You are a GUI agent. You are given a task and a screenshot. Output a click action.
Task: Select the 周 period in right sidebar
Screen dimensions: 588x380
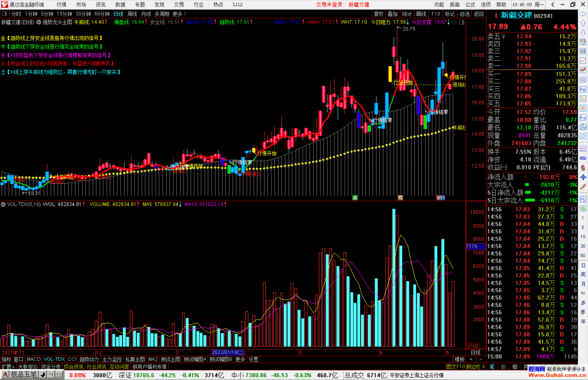pos(583,274)
